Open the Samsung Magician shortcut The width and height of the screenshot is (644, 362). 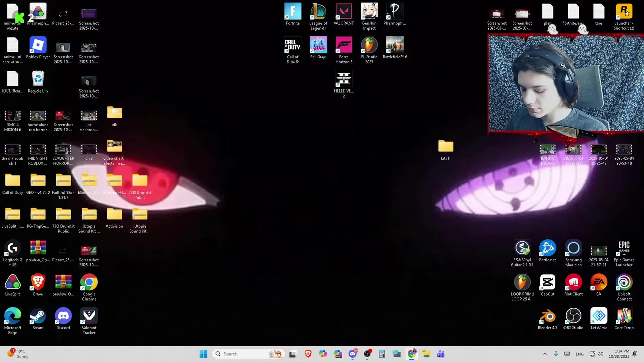[x=573, y=254]
